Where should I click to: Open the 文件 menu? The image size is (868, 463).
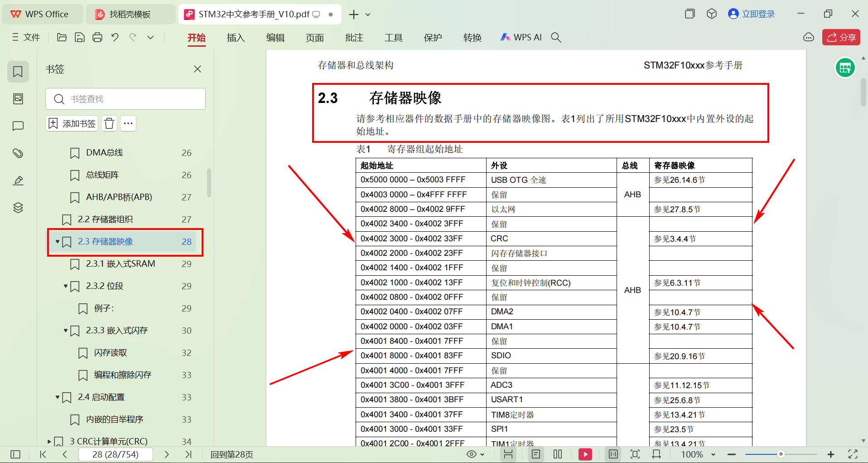26,37
